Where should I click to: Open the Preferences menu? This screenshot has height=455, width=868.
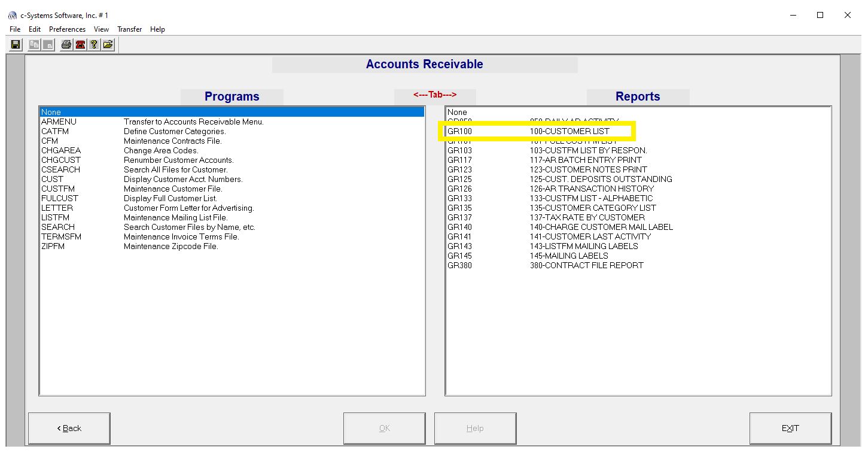[67, 29]
